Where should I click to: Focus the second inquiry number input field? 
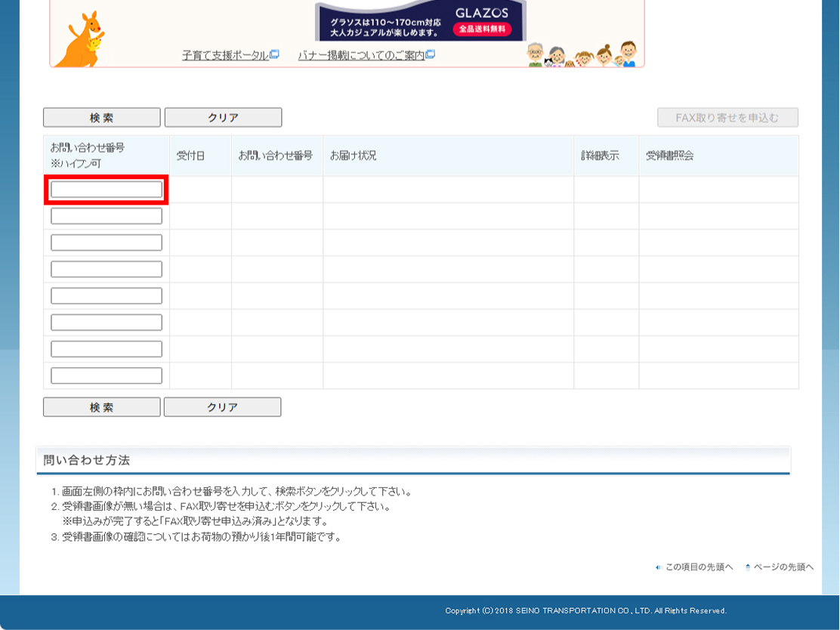pyautogui.click(x=107, y=216)
